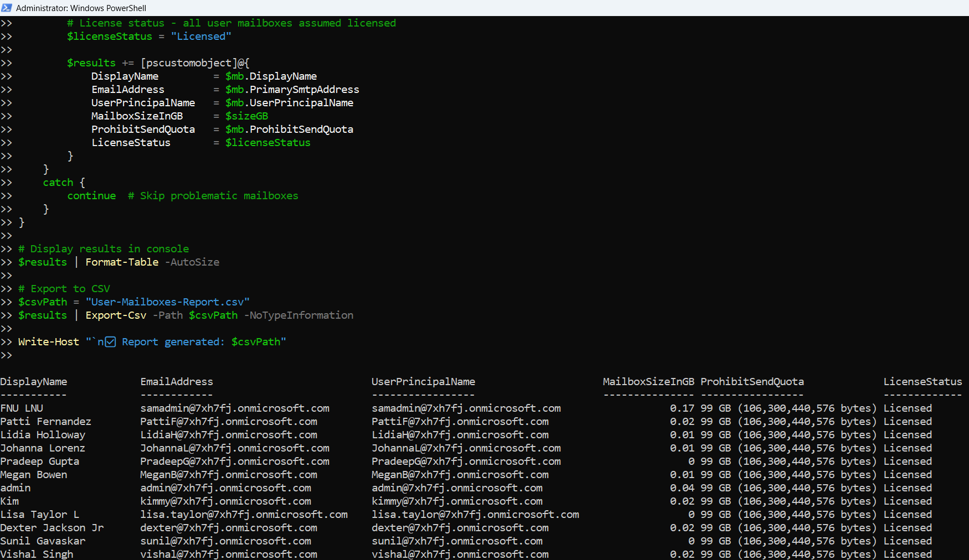Screen dimensions: 969x560
Task: Click the catch keyword in script
Action: [58, 183]
